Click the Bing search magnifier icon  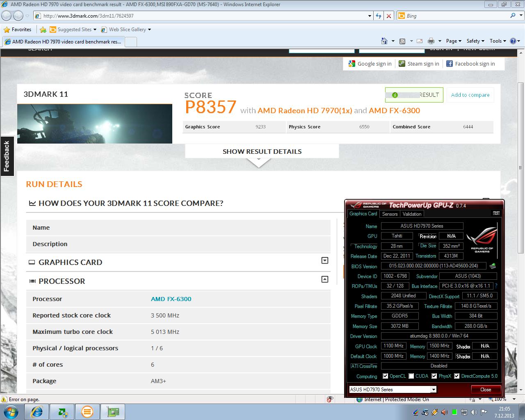pyautogui.click(x=513, y=16)
